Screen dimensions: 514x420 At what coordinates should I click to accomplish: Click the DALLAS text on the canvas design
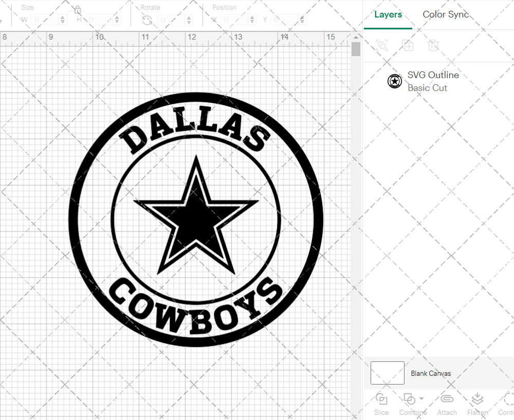(x=195, y=129)
